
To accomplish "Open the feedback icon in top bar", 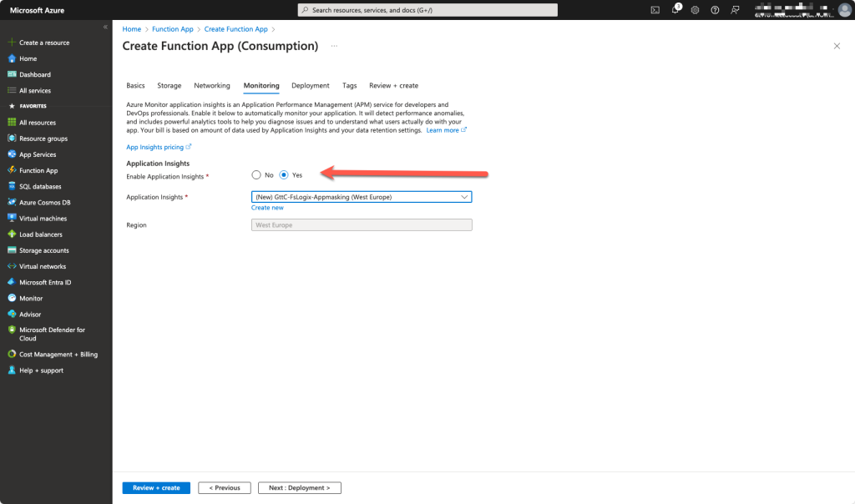I will 735,10.
